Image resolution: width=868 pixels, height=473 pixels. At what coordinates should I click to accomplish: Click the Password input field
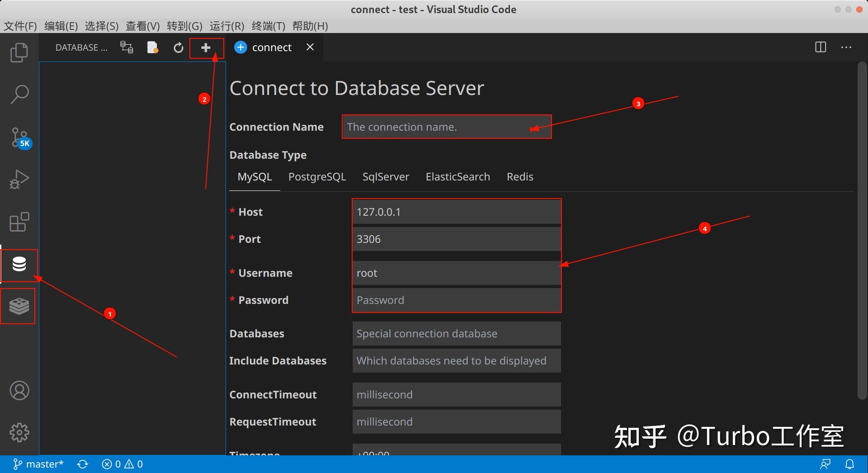click(456, 300)
